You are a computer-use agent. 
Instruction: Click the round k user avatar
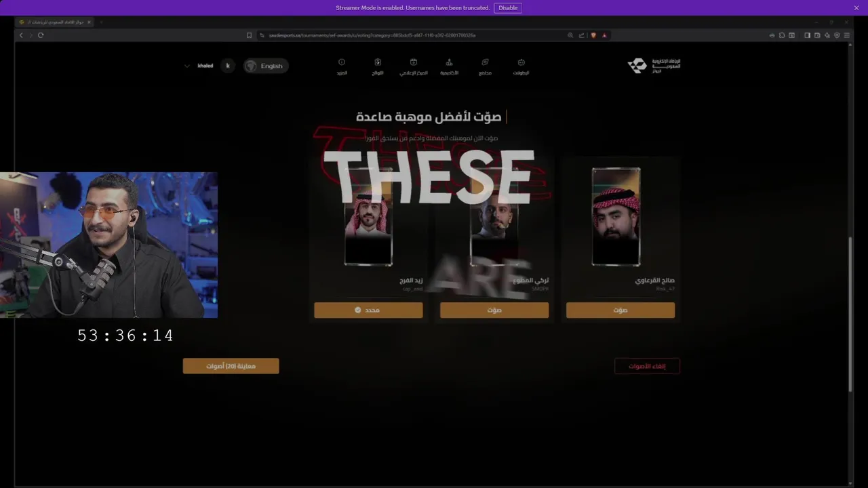(x=228, y=66)
